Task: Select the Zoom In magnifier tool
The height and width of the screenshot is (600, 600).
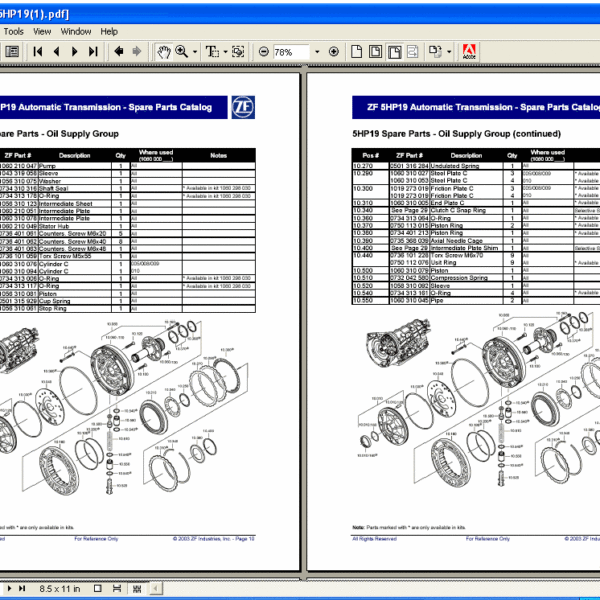Action: point(181,51)
